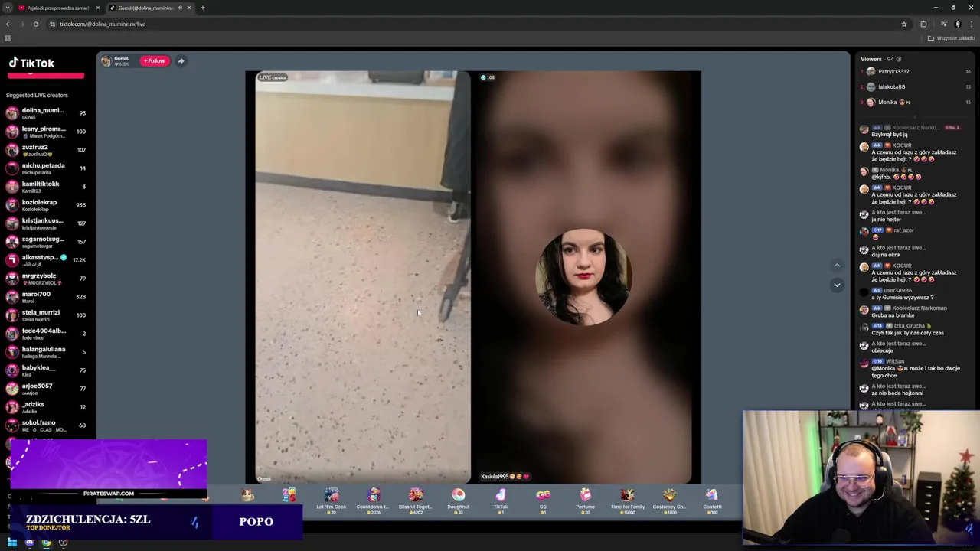The width and height of the screenshot is (980, 551).
Task: Send the Doughnut gift
Action: [458, 500]
